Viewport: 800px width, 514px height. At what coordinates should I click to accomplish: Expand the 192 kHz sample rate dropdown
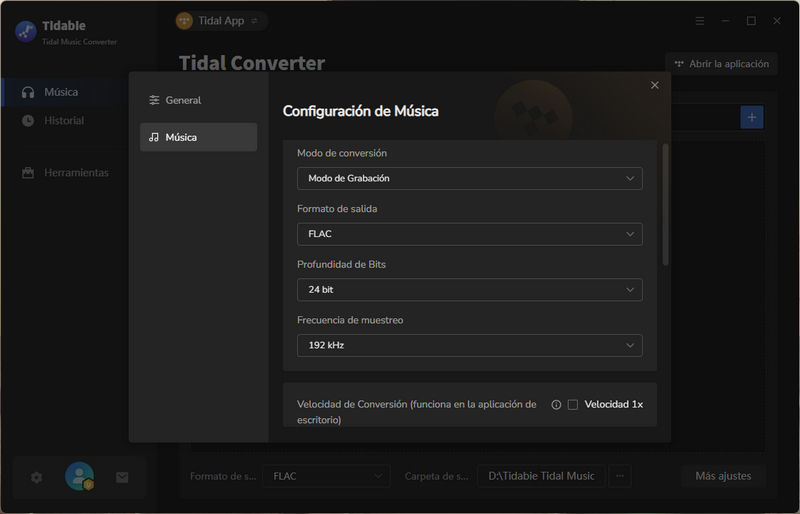[x=469, y=345]
